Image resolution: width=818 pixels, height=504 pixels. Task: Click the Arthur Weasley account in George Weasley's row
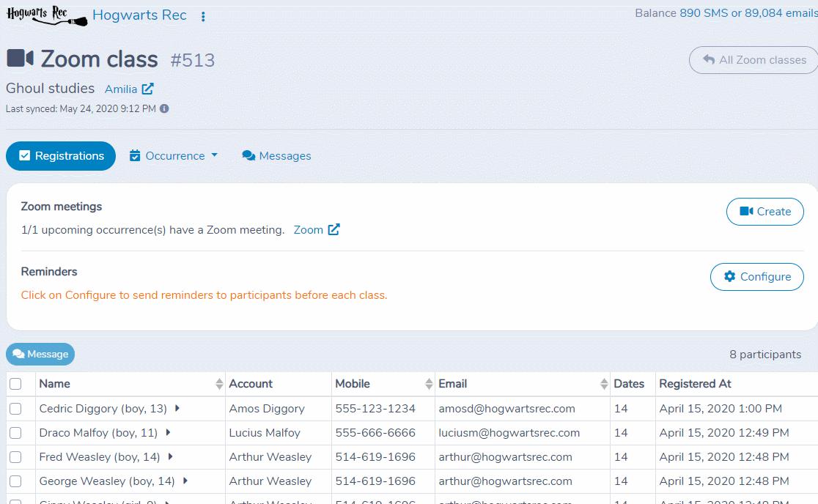click(270, 481)
